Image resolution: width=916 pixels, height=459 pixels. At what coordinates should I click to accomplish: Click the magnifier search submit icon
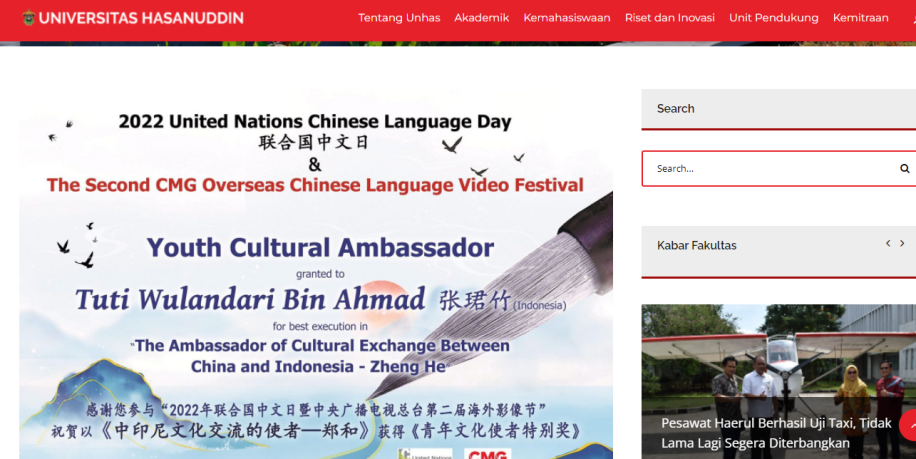[x=904, y=169]
